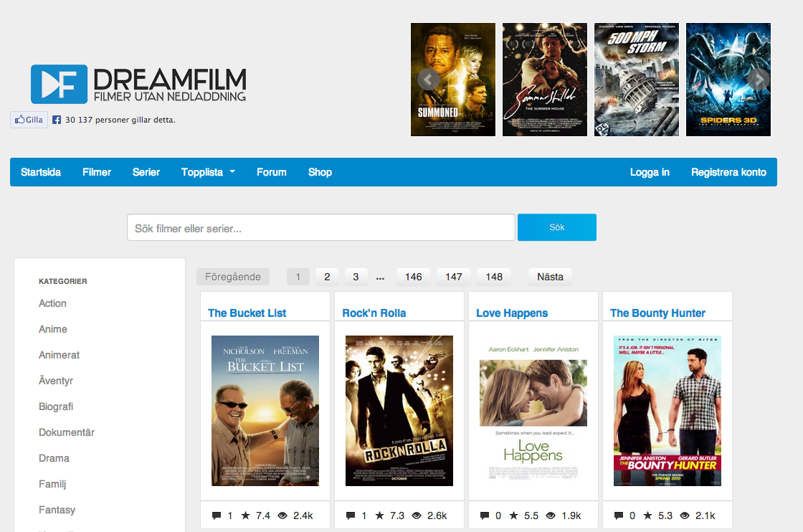Image resolution: width=803 pixels, height=532 pixels.
Task: Open the Serier section from the navigation bar
Action: point(146,172)
